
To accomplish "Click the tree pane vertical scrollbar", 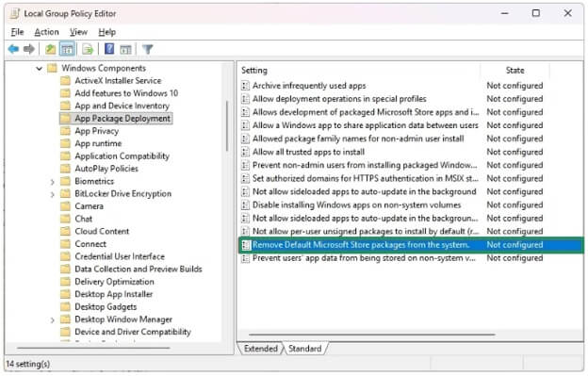I will coord(227,126).
